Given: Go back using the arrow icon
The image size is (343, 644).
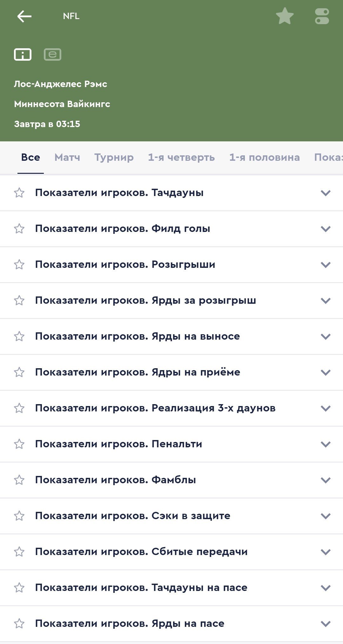Looking at the screenshot, I should tap(24, 16).
